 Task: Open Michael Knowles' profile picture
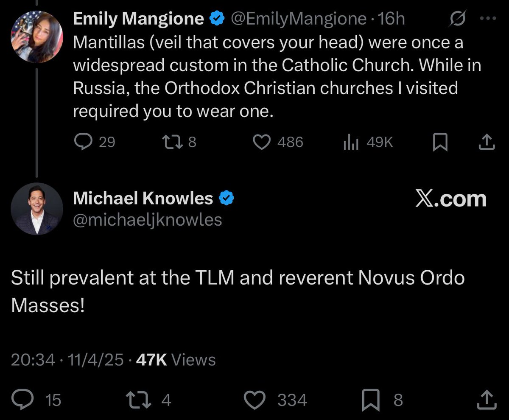pyautogui.click(x=37, y=209)
